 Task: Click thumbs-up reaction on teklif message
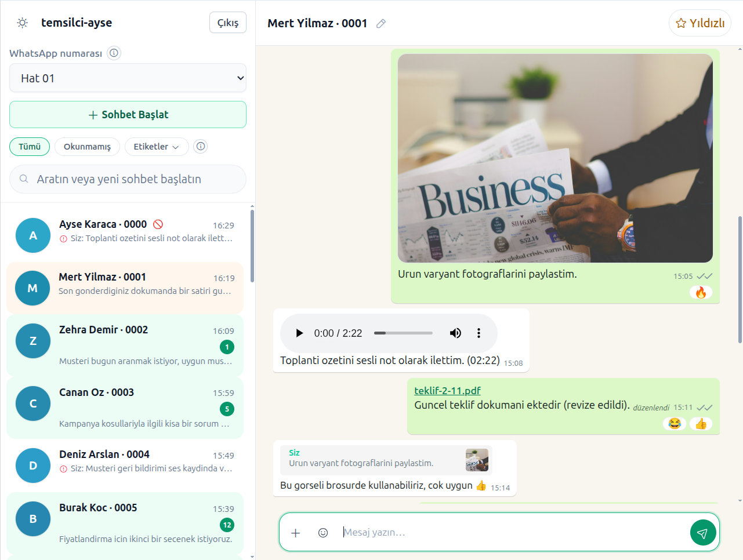701,424
